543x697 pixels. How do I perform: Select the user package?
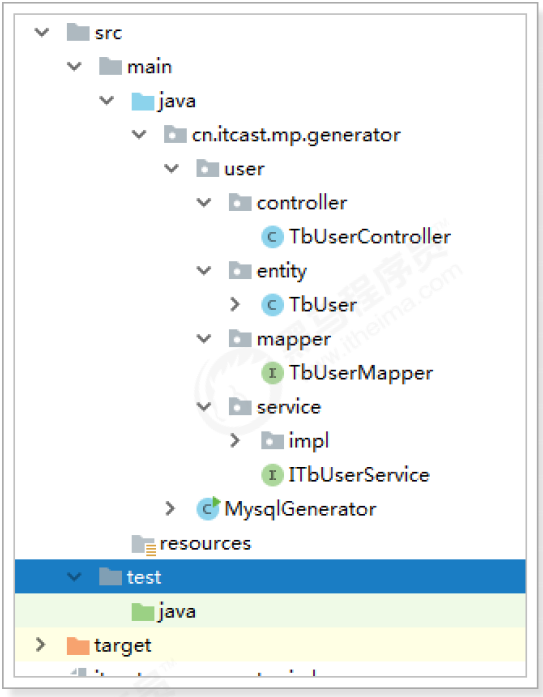(x=244, y=169)
